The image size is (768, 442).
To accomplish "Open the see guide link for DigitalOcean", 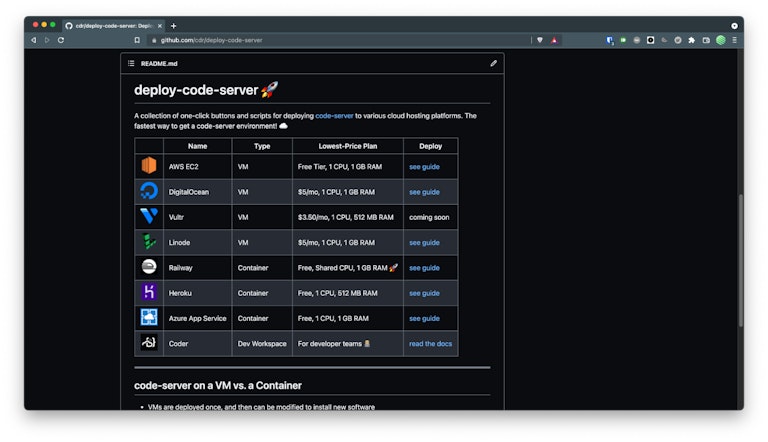I will pyautogui.click(x=424, y=192).
